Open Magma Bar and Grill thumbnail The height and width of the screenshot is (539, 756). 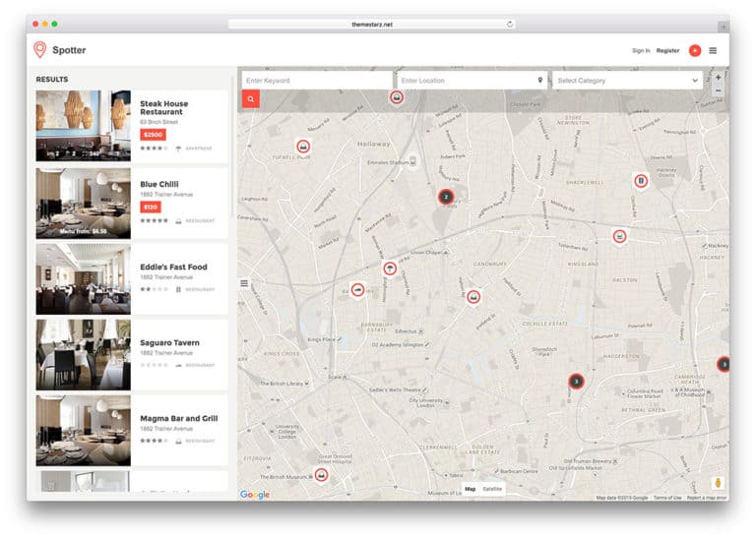[x=83, y=430]
